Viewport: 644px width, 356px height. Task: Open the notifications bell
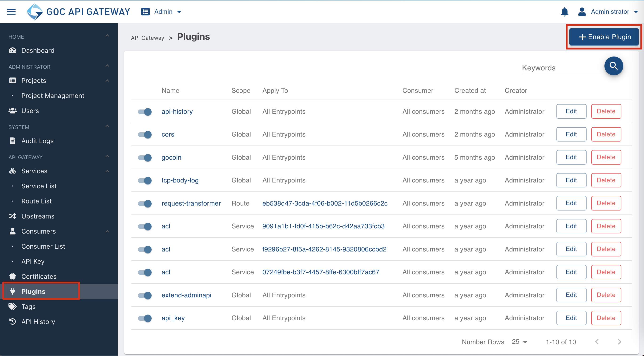pos(564,12)
